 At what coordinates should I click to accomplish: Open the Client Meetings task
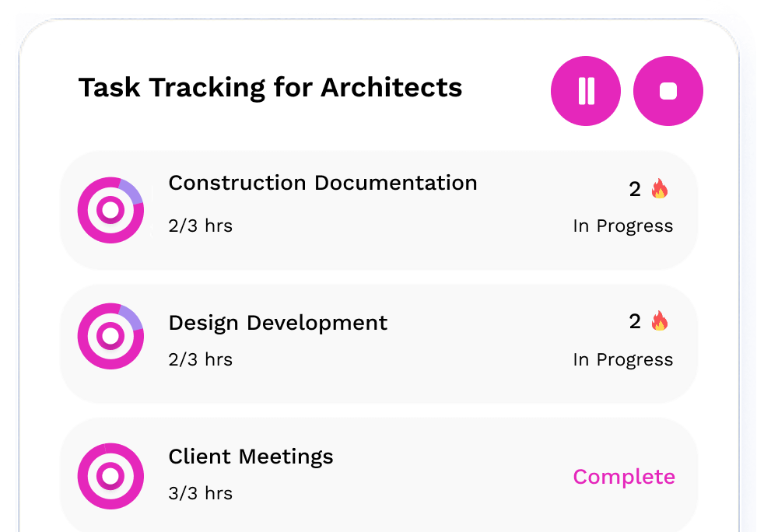click(x=379, y=475)
